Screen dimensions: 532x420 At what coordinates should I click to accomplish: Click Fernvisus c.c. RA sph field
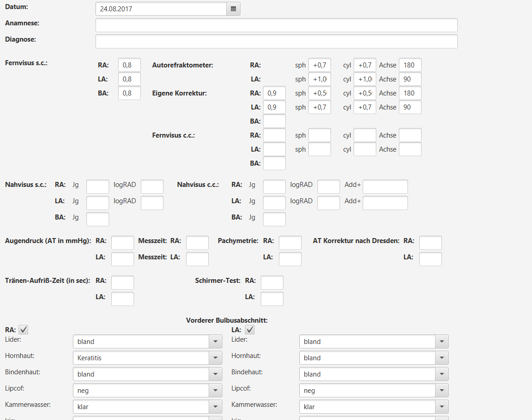320,135
